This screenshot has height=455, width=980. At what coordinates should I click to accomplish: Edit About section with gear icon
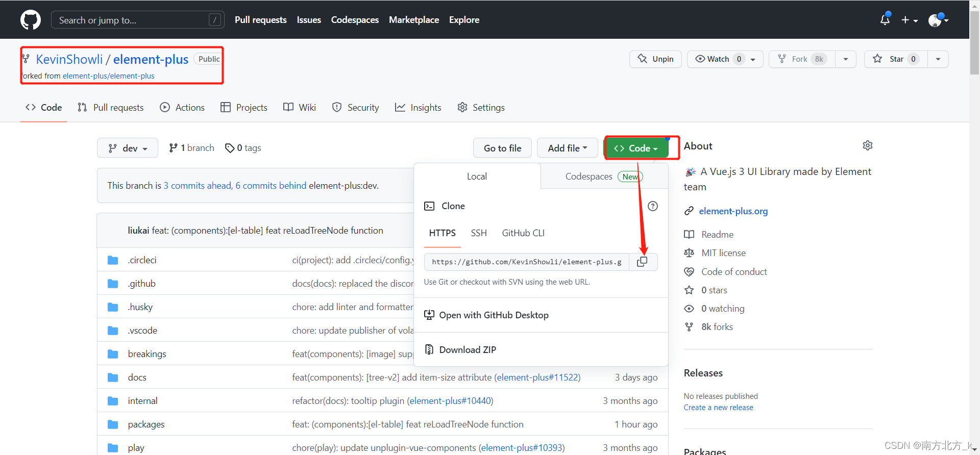(x=868, y=146)
